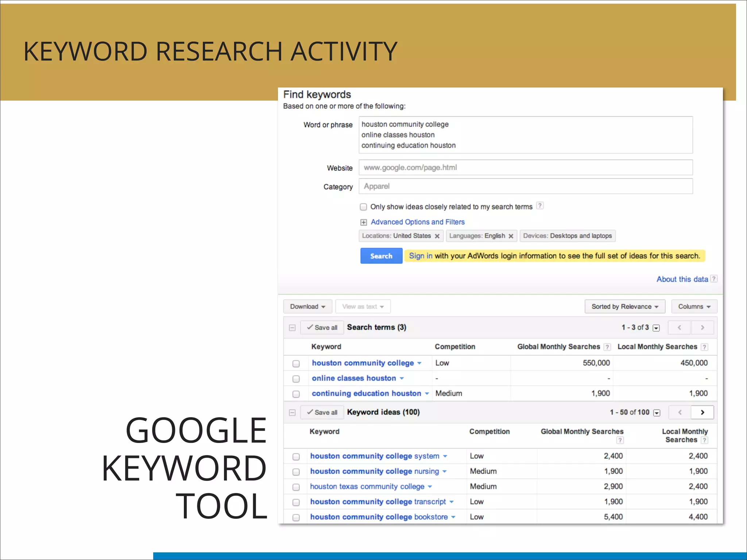Open help for Search terms Local Monthly Searches
Image resolution: width=747 pixels, height=560 pixels.
click(705, 347)
